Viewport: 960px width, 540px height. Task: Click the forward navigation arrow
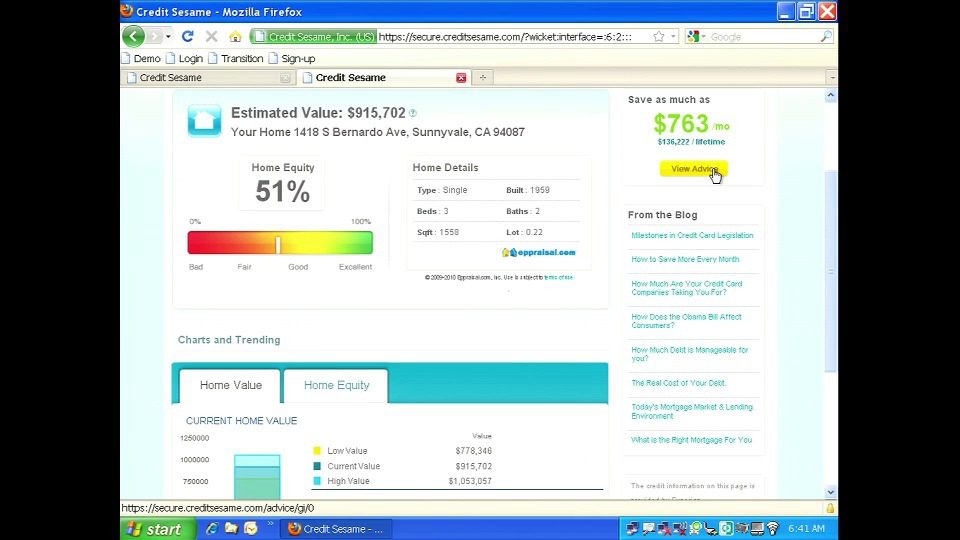tap(154, 37)
